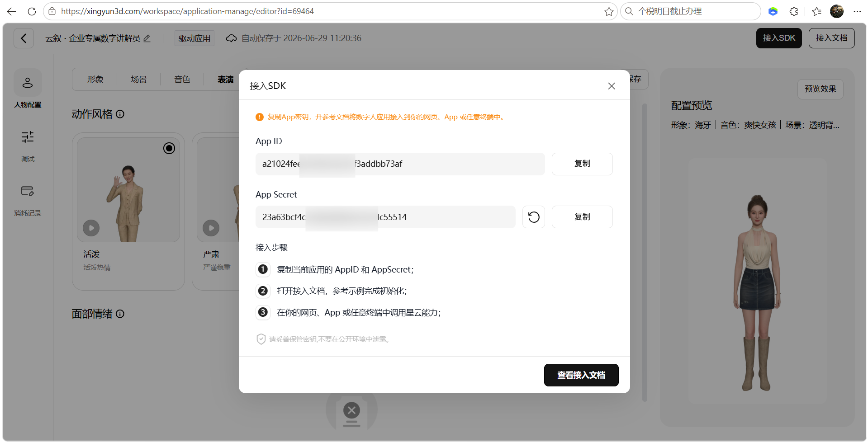This screenshot has width=868, height=442.
Task: Play the 活泼 style preview
Action: pyautogui.click(x=91, y=228)
